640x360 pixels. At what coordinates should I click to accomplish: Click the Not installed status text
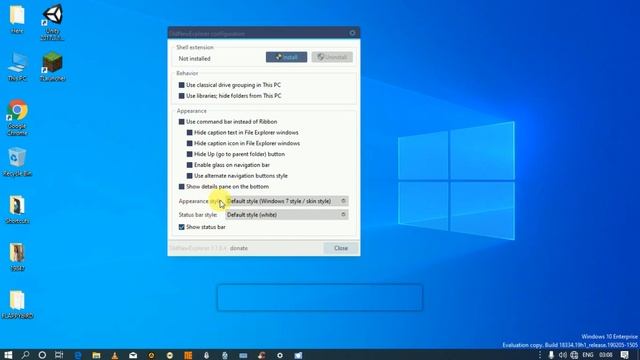195,59
